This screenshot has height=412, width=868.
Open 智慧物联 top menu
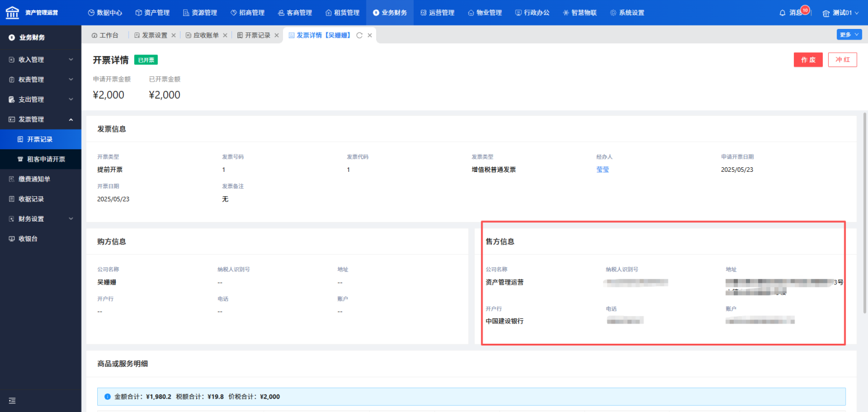coord(580,13)
